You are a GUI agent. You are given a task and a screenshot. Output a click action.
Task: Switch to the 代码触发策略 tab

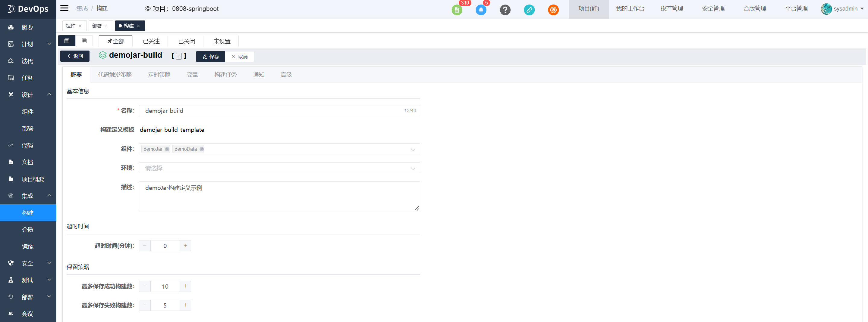(x=115, y=75)
